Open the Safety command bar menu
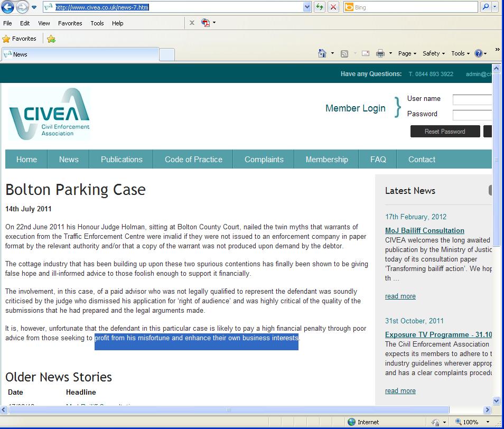The width and height of the screenshot is (504, 429). tap(434, 53)
